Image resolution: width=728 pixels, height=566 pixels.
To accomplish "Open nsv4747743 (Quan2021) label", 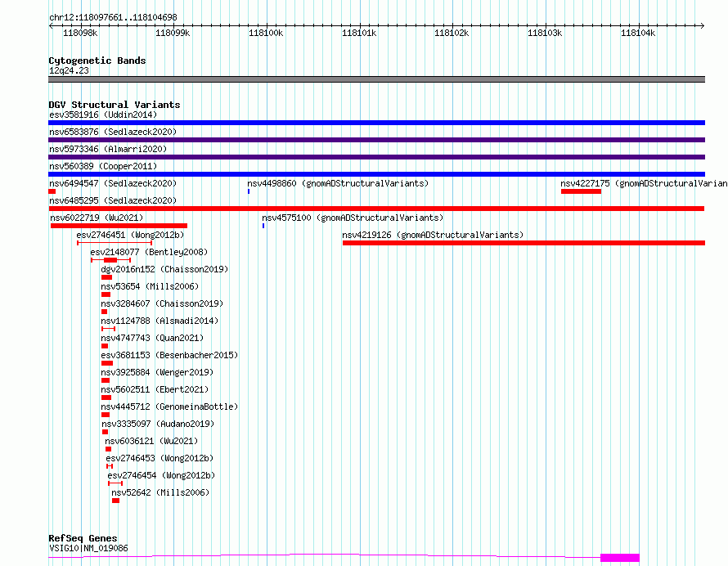I will [152, 338].
